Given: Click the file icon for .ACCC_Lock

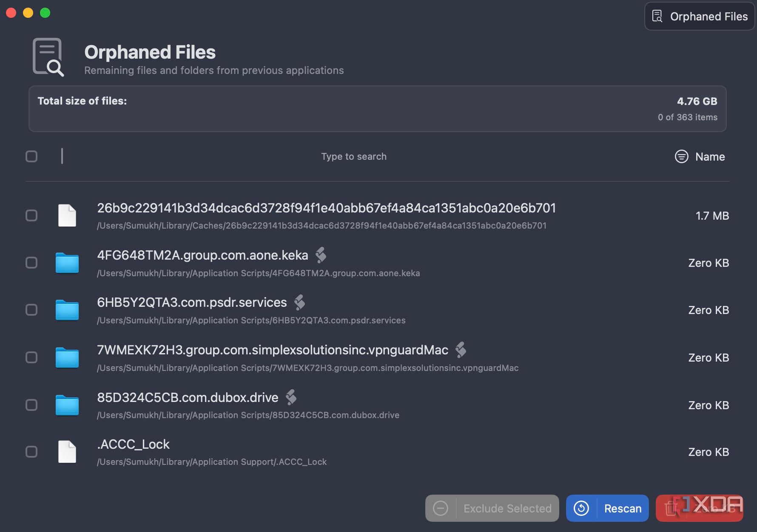Looking at the screenshot, I should click(x=67, y=452).
